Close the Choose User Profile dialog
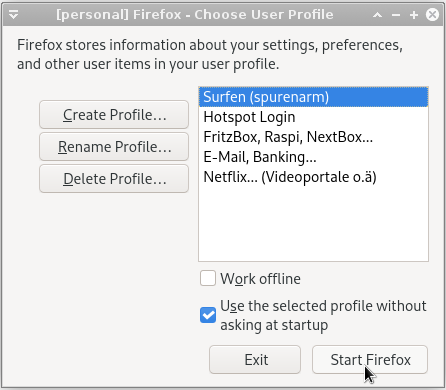This screenshot has height=390, width=446. [432, 15]
